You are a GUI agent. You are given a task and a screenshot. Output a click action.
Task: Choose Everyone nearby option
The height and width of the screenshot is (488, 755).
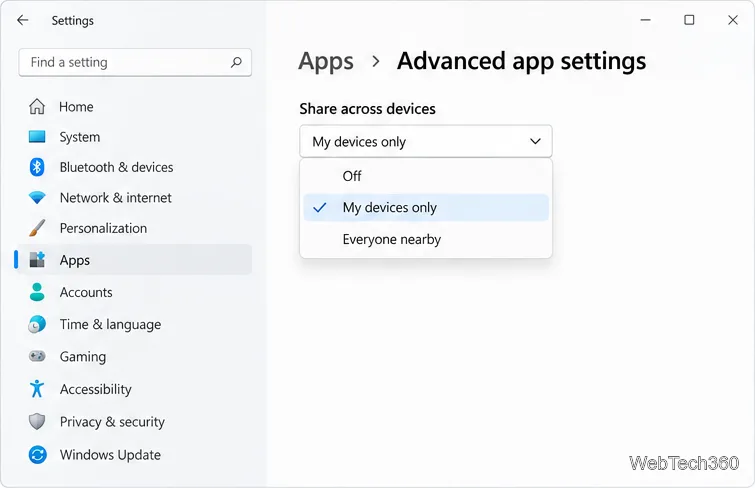(x=426, y=239)
